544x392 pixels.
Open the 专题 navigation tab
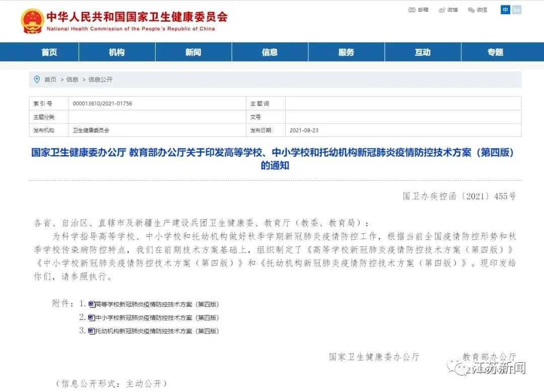pyautogui.click(x=496, y=52)
